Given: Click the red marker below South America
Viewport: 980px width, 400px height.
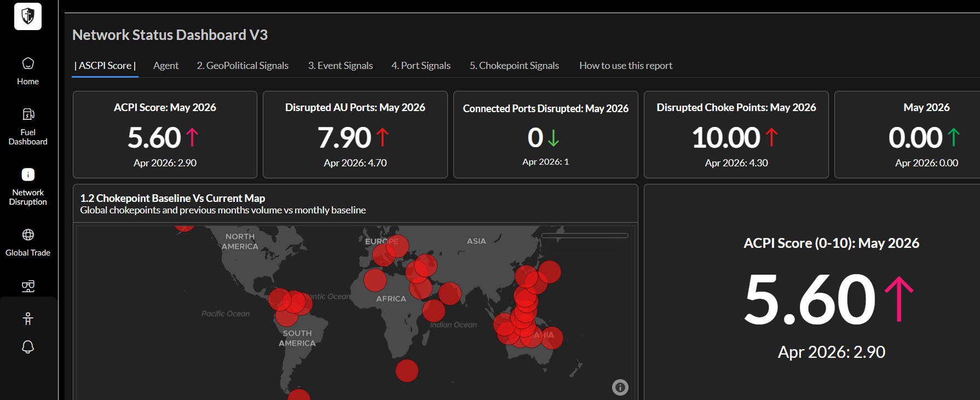Looking at the screenshot, I should pos(299,395).
